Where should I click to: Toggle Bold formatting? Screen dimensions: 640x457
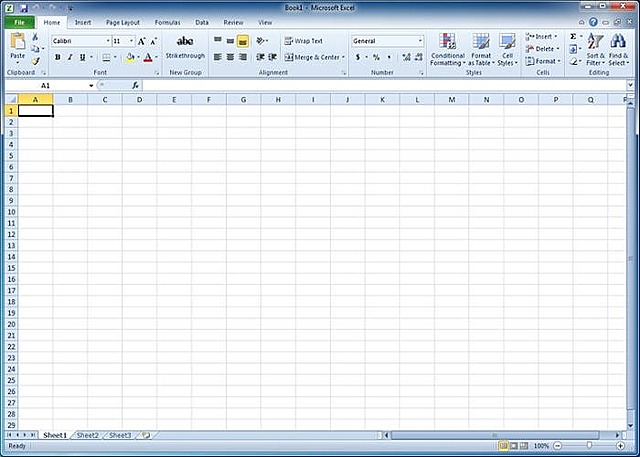coord(58,58)
